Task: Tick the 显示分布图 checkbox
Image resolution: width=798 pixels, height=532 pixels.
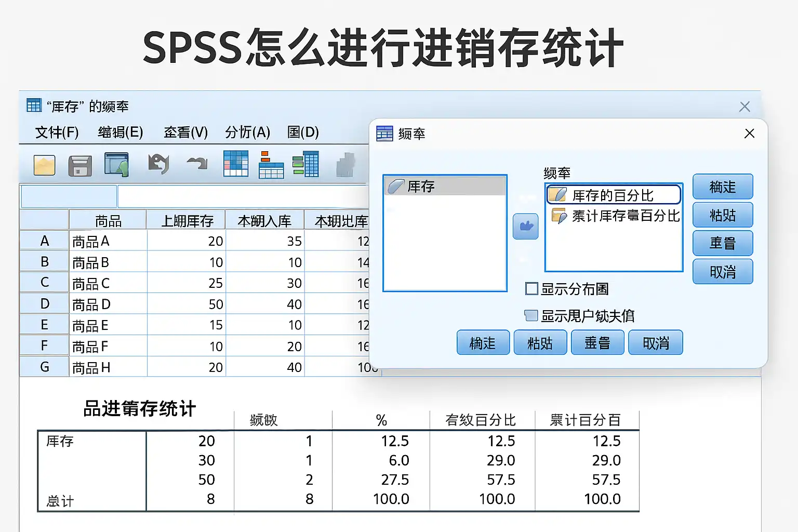Action: 531,288
